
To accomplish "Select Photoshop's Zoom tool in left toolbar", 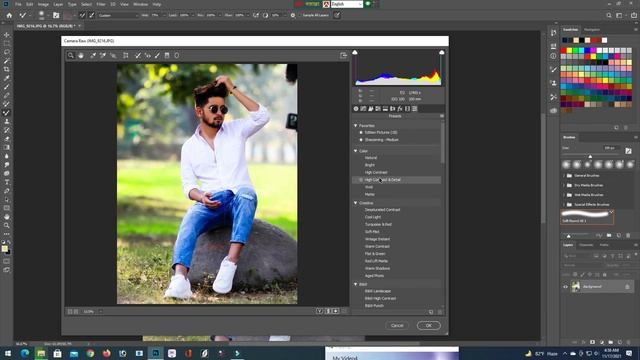I will [x=7, y=225].
